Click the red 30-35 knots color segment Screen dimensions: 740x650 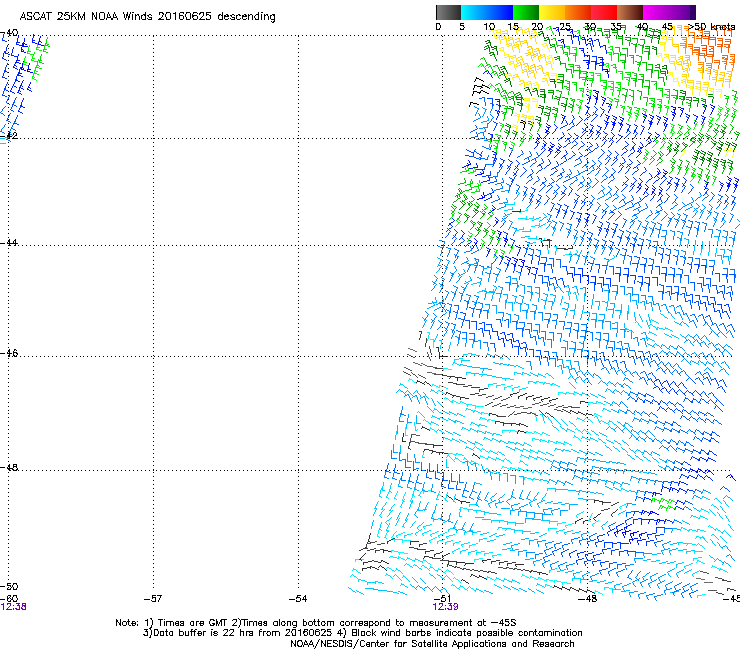point(604,12)
